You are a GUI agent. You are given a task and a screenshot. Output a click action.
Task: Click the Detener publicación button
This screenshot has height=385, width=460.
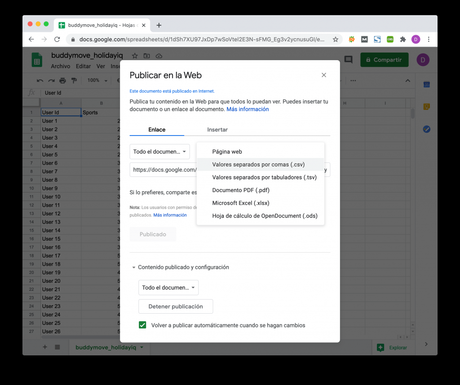click(x=176, y=306)
